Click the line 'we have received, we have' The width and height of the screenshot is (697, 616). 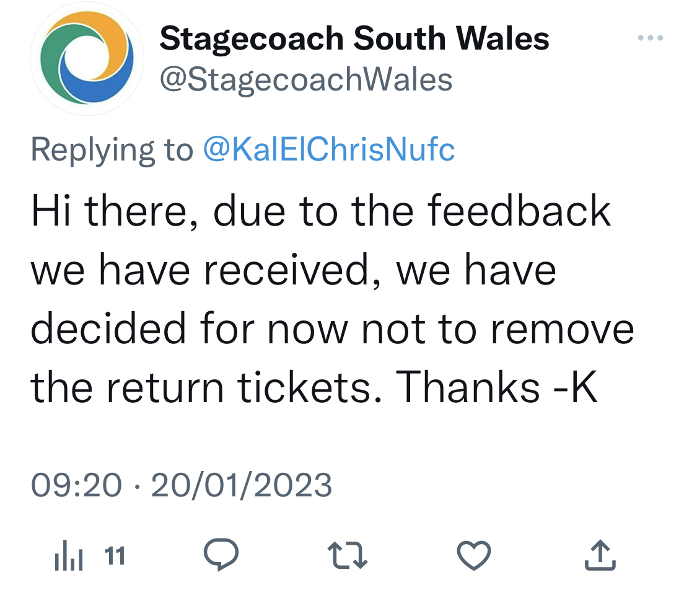click(x=294, y=270)
